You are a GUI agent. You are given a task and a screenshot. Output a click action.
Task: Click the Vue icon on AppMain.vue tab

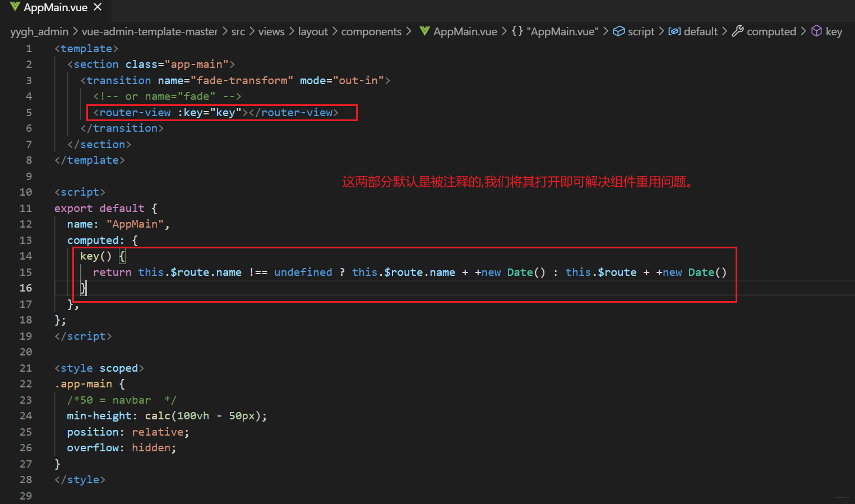tap(15, 7)
